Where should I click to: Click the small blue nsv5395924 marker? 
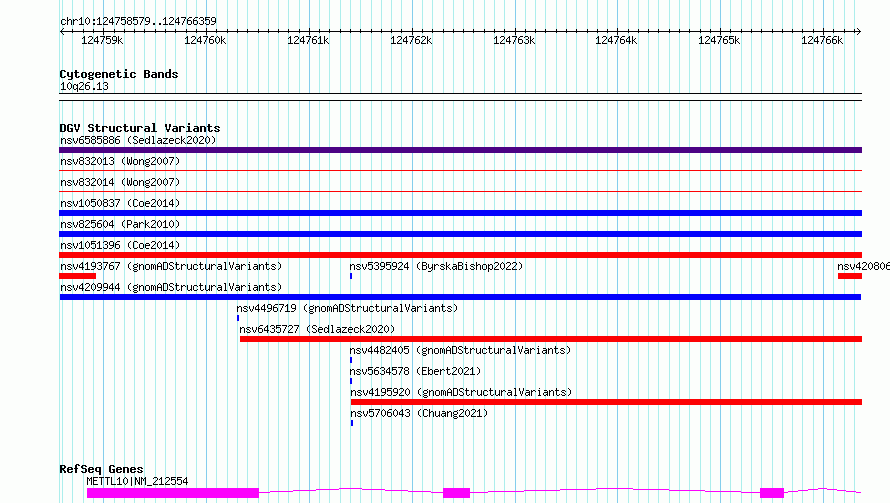[351, 276]
